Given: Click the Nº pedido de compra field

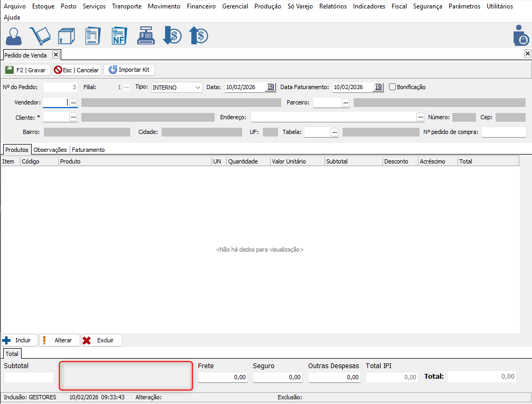Looking at the screenshot, I should (503, 132).
